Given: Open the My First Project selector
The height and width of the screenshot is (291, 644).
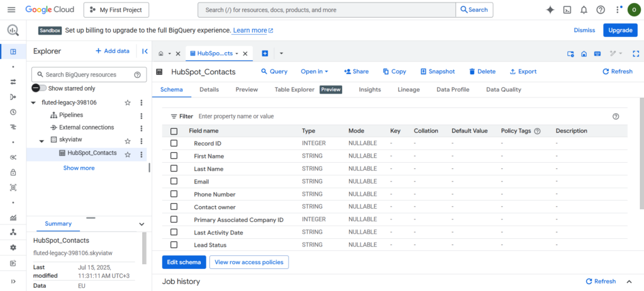Looking at the screenshot, I should [116, 10].
